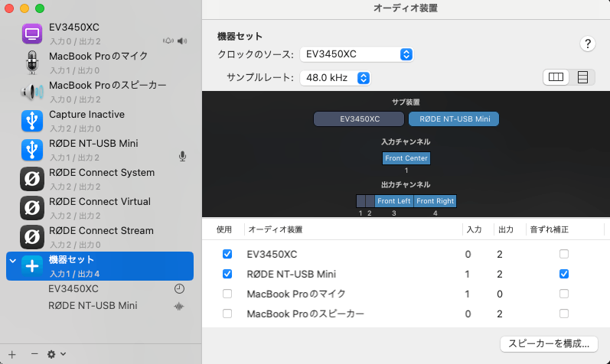Click the RØDE Connect Virtual icon
Screen dimensions: 610x364
[32, 208]
